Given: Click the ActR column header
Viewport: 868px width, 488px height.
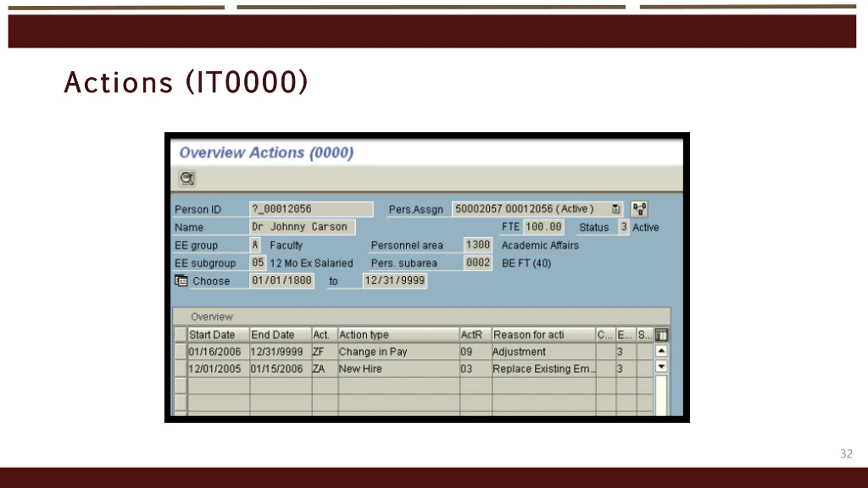Looking at the screenshot, I should click(x=476, y=335).
